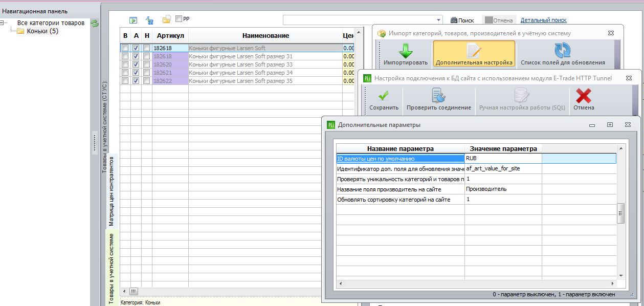Click the green refresh icon next to category tree

pyautogui.click(x=95, y=23)
